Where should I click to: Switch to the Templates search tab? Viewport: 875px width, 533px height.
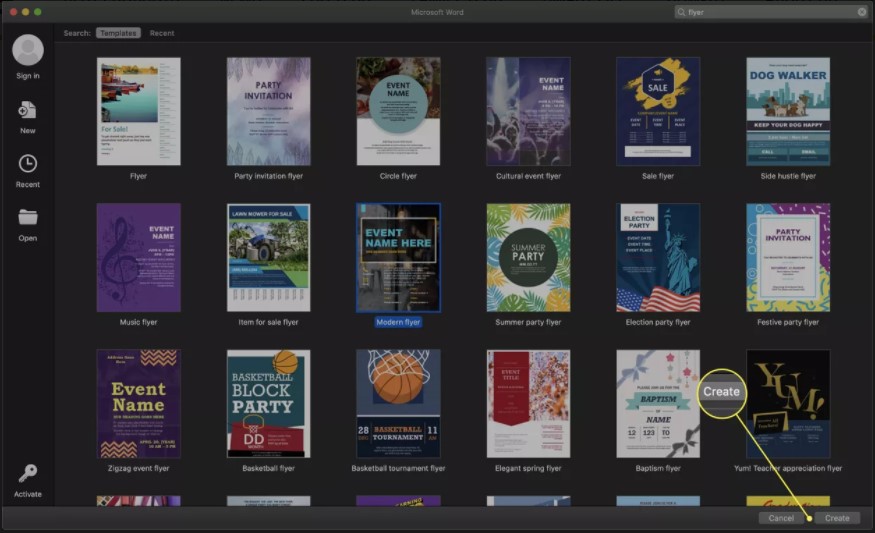[118, 33]
